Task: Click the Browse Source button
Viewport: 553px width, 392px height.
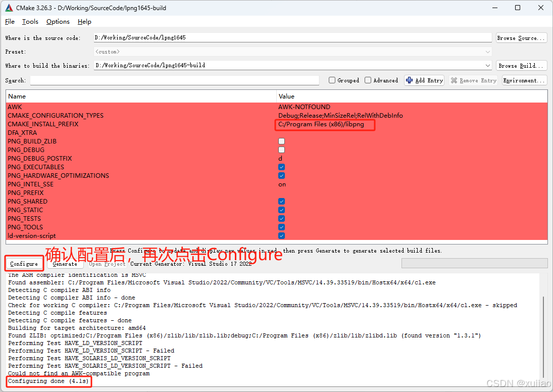Action: click(521, 37)
